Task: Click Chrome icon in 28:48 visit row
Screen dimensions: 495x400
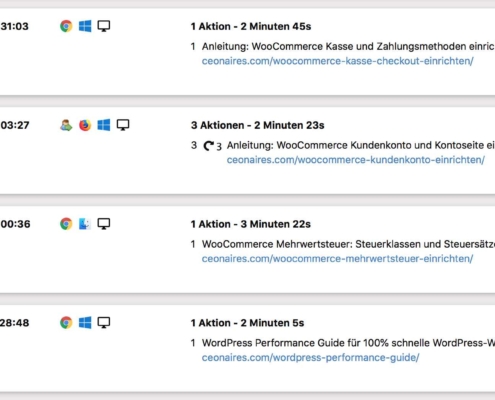Action: coord(66,323)
